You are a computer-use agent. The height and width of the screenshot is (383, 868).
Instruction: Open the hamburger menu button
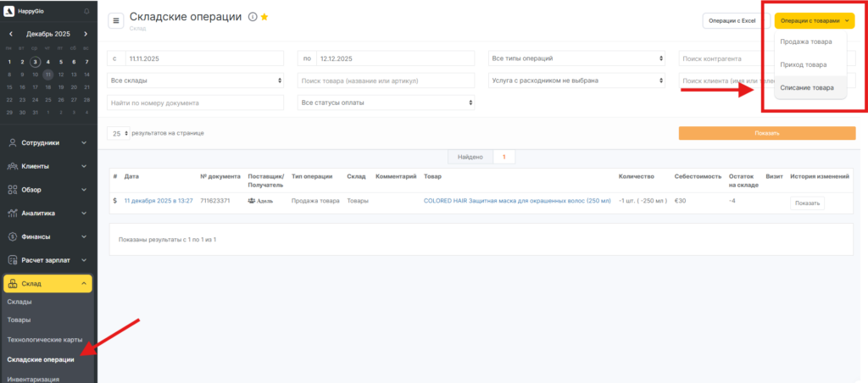click(x=116, y=20)
